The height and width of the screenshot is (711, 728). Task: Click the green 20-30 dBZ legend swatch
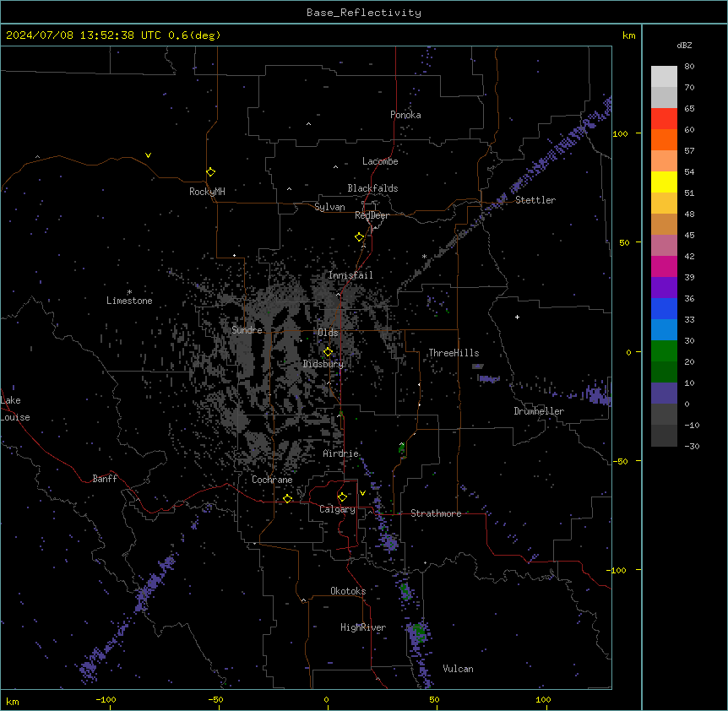pos(664,351)
